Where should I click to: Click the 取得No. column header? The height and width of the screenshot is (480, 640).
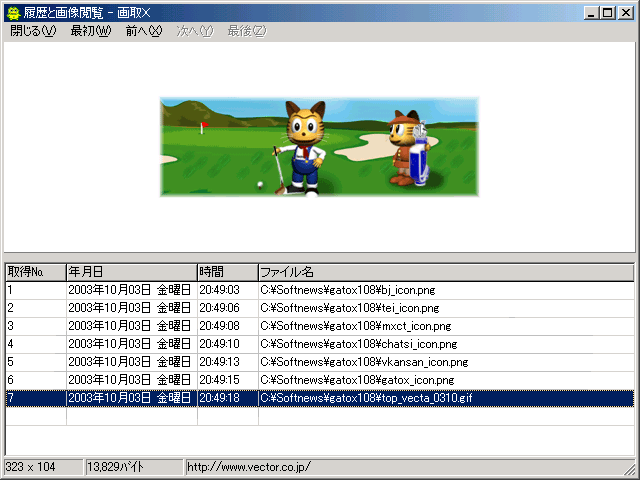(36, 272)
